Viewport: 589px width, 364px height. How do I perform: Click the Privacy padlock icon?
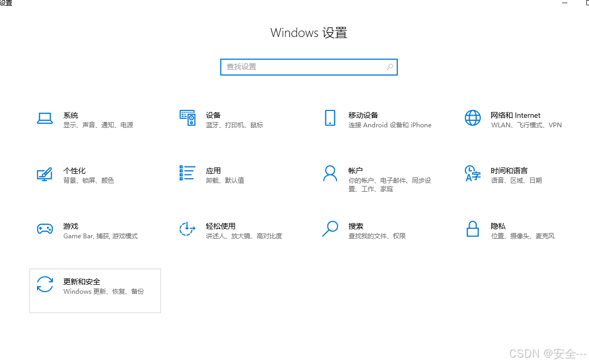point(473,229)
